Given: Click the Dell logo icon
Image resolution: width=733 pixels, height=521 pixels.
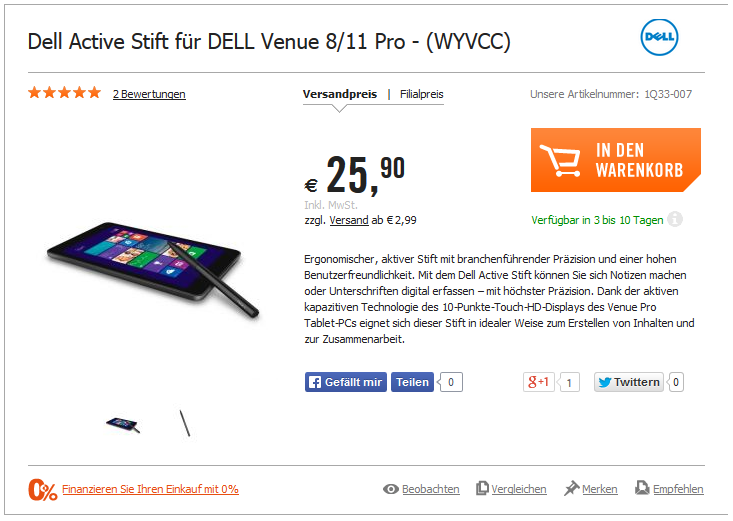Looking at the screenshot, I should tap(659, 37).
